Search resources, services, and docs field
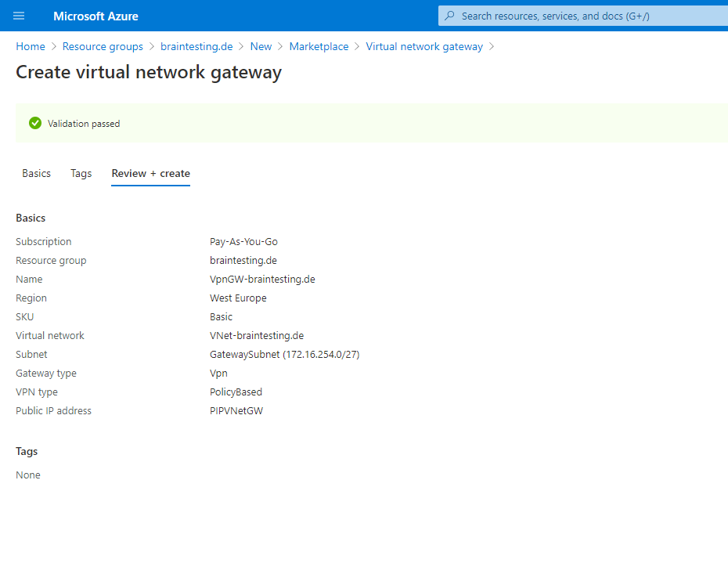Image resolution: width=728 pixels, height=574 pixels. point(583,16)
